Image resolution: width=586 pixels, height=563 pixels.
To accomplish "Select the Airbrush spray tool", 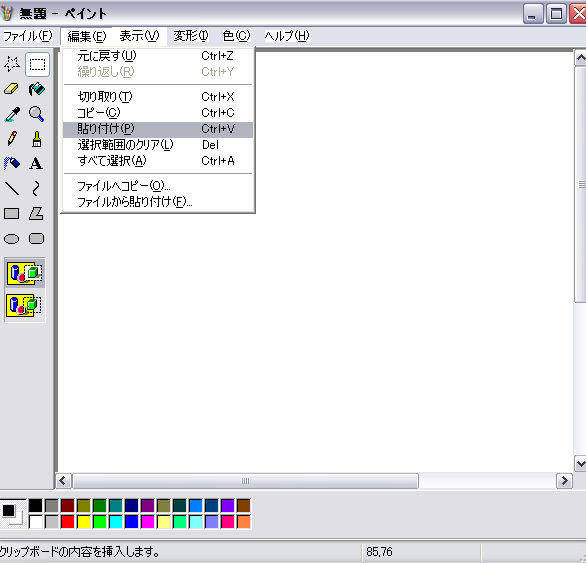I will pyautogui.click(x=12, y=164).
